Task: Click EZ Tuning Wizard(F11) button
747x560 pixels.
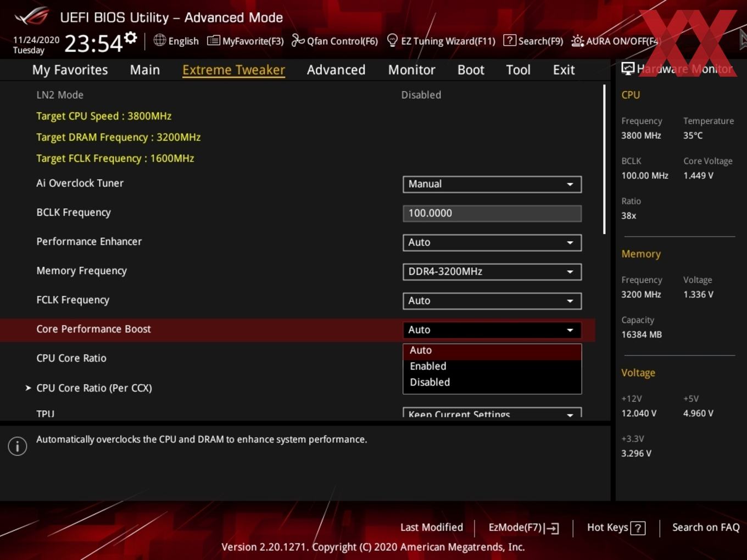Action: click(441, 41)
